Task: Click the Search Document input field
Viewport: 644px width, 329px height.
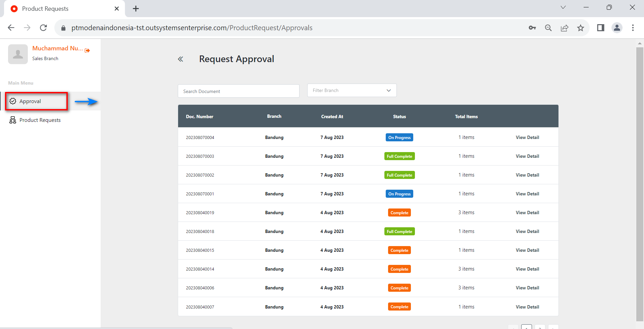Action: pyautogui.click(x=238, y=91)
